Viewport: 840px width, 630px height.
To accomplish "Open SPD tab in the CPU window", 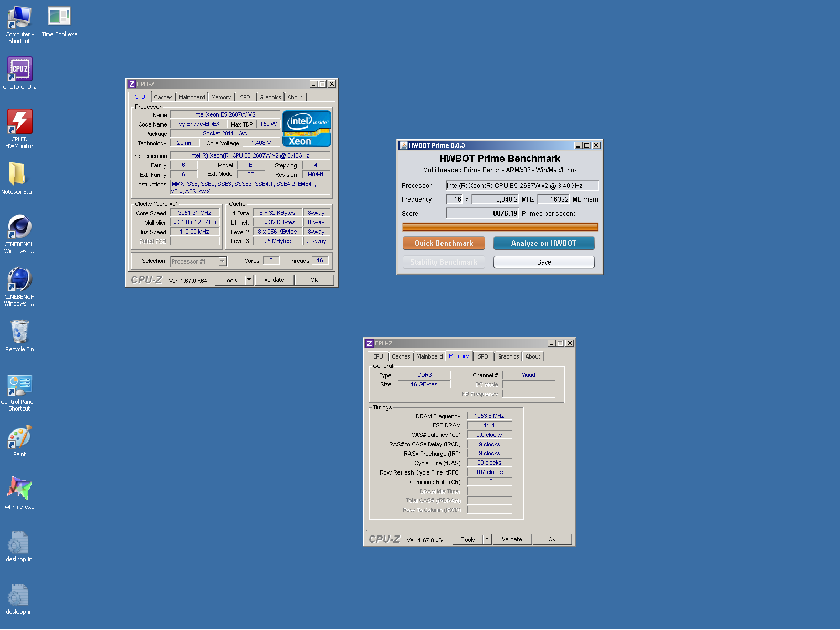I will pos(245,97).
